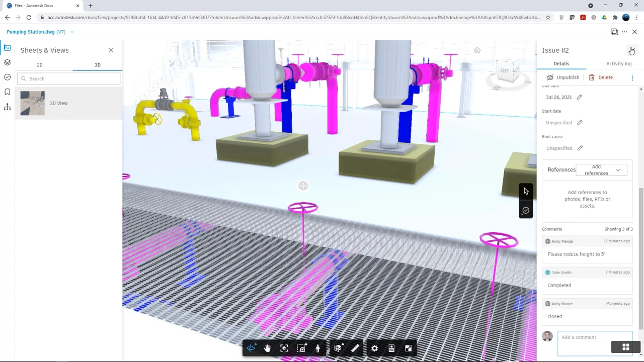Switch to the 3D tab

click(98, 65)
